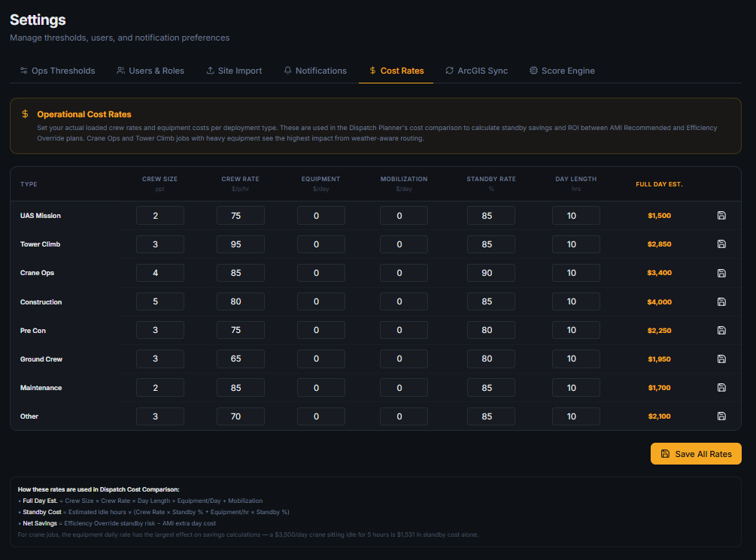Open the Notifications tab
Image resolution: width=756 pixels, height=560 pixels.
(315, 71)
